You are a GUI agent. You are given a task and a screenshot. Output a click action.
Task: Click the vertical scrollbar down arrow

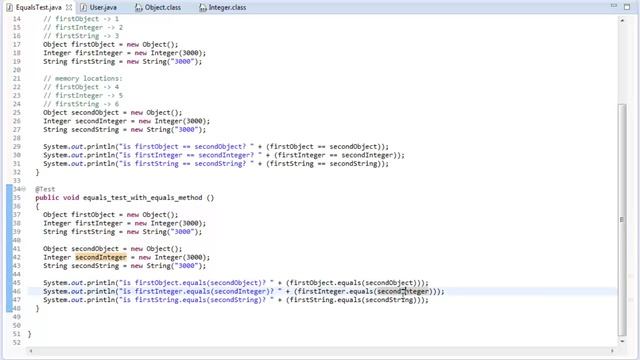622,341
